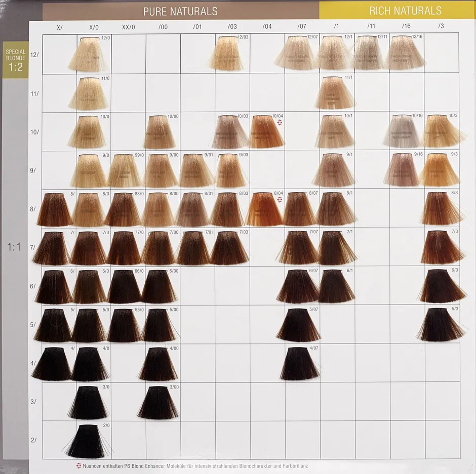Select the 9/01 hair swatch
The width and height of the screenshot is (476, 474).
[x=196, y=170]
